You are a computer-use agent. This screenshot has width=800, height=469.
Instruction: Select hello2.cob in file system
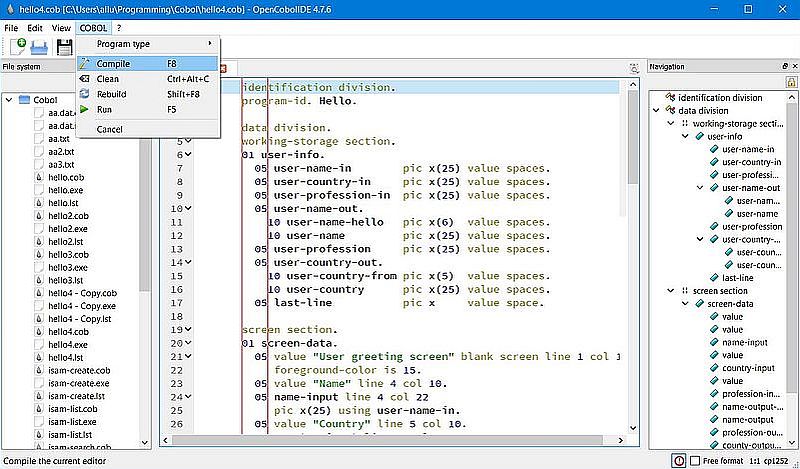[x=68, y=216]
